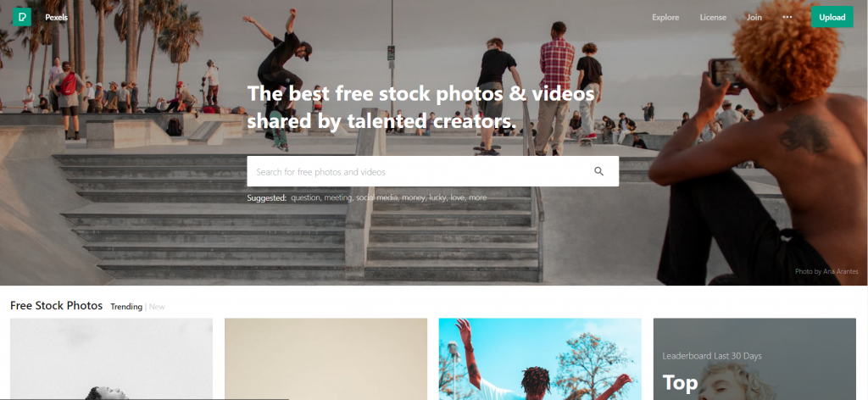Select the suggested term question
The width and height of the screenshot is (868, 400).
(305, 197)
